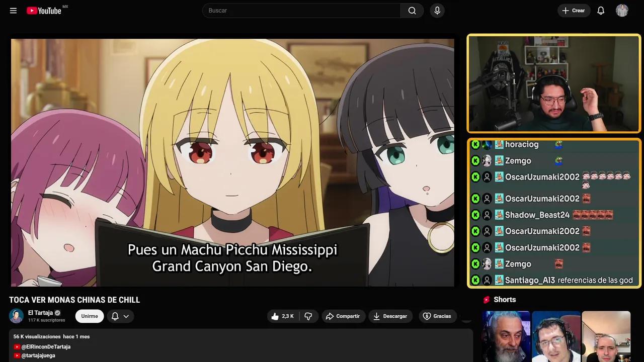Open El Tartaja channel name link
644x362 pixels.
coord(40,313)
